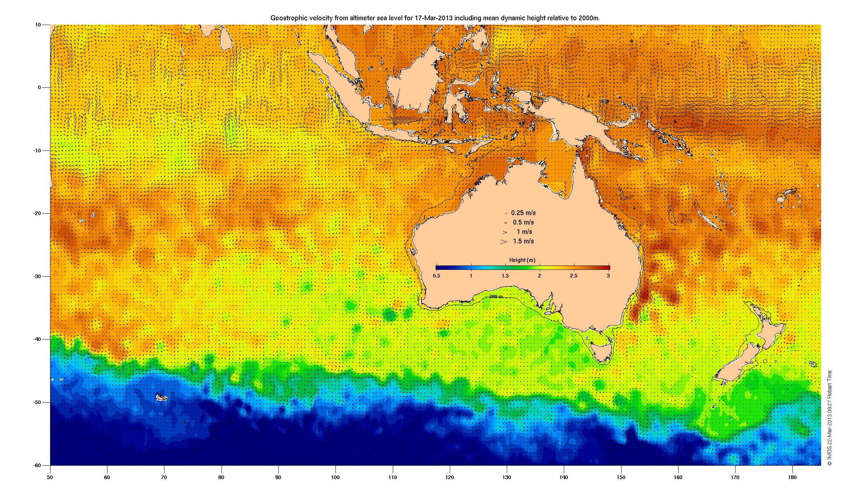Click the IMOS copyright timestamp text
This screenshot has width=868, height=490.
[829, 418]
